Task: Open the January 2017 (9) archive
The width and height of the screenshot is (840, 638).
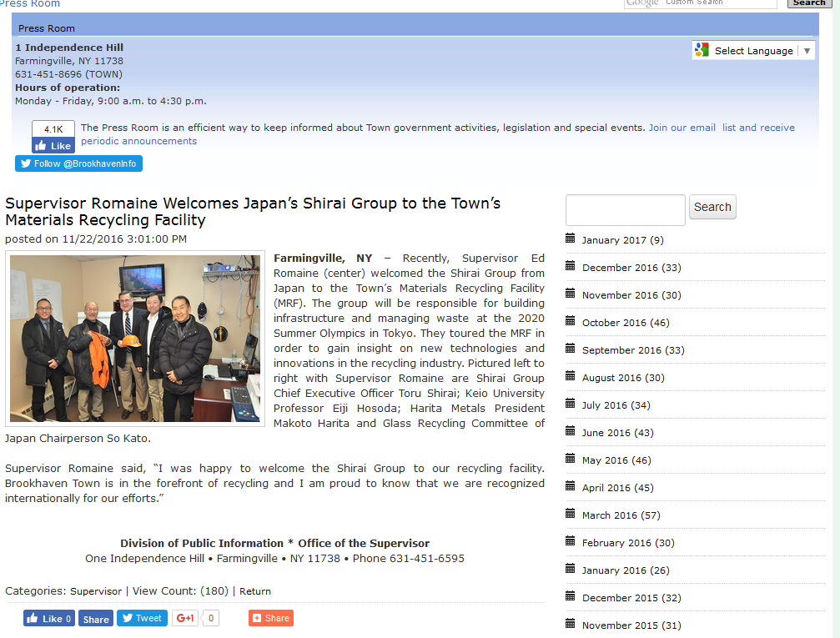Action: point(622,240)
